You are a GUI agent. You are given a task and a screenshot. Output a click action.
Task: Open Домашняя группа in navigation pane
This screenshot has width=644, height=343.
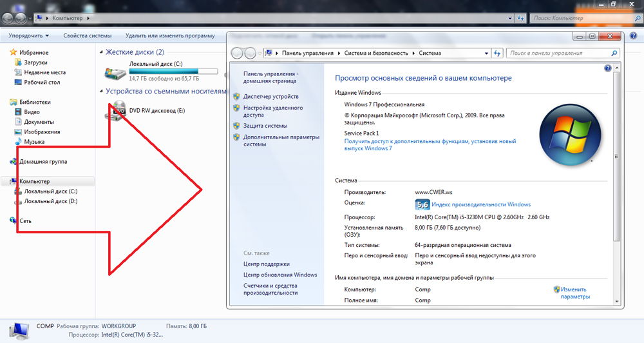43,162
